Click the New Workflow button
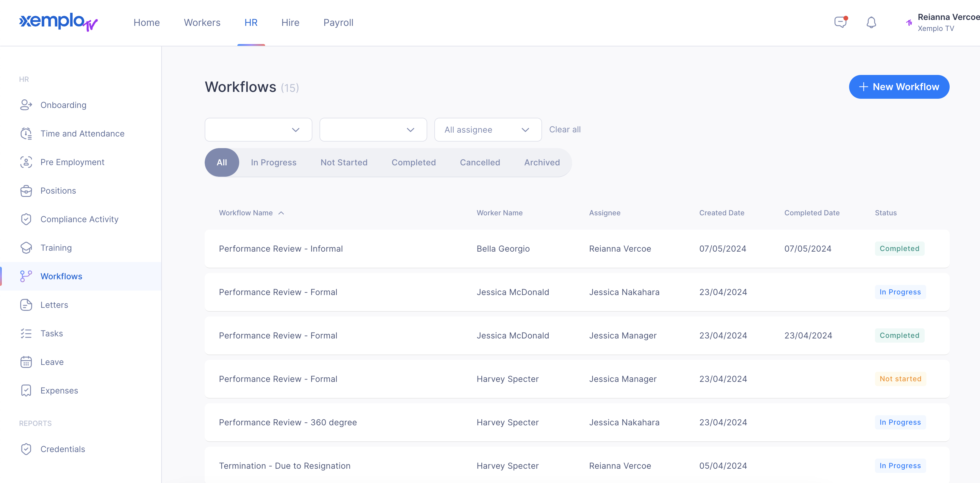This screenshot has height=483, width=980. [899, 87]
